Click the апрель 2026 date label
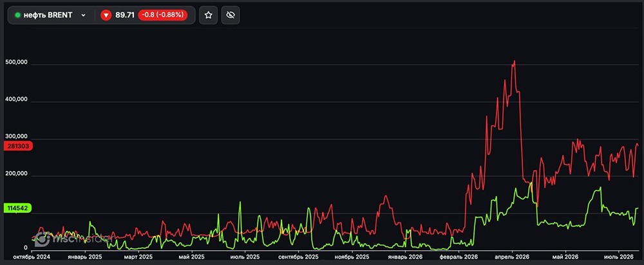This screenshot has height=265, width=644. tap(512, 257)
